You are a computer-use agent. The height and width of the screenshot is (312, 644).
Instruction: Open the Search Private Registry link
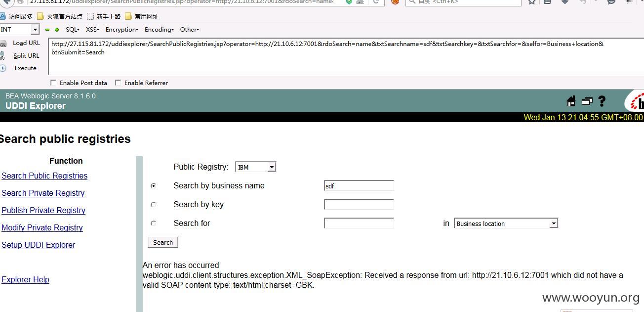tap(43, 193)
